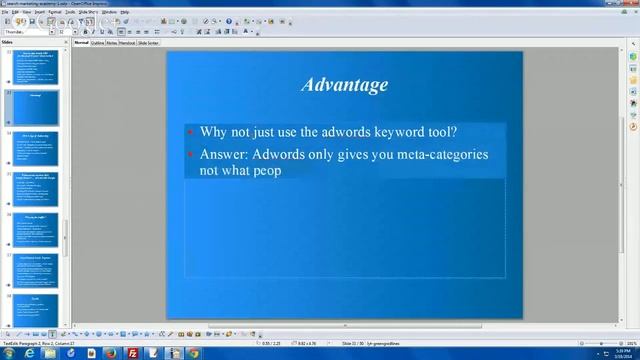The image size is (640, 360).
Task: Open the file explorer folder on taskbar
Action: coord(50,353)
